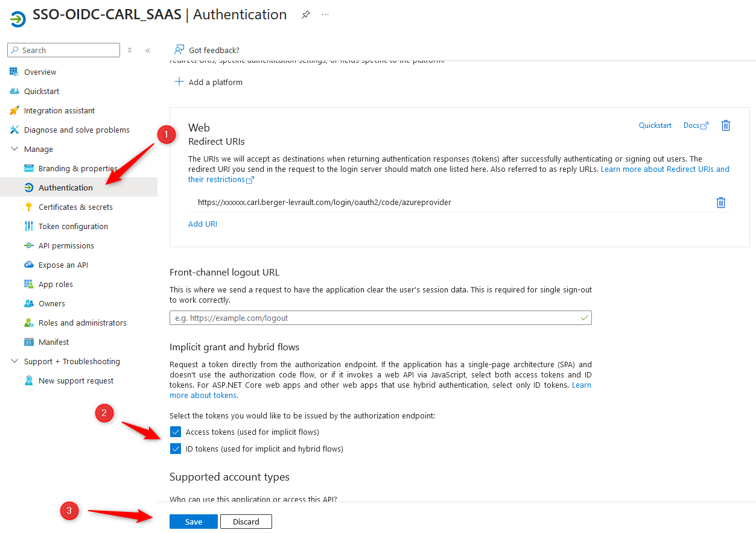Click the New support request person icon

click(x=28, y=380)
